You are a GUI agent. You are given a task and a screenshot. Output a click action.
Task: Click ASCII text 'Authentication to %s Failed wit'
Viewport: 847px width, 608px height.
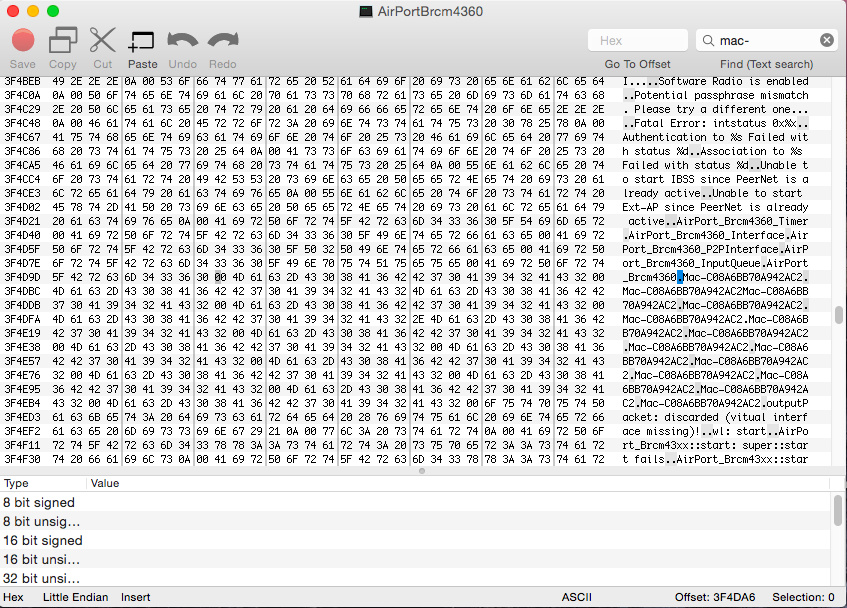click(715, 137)
